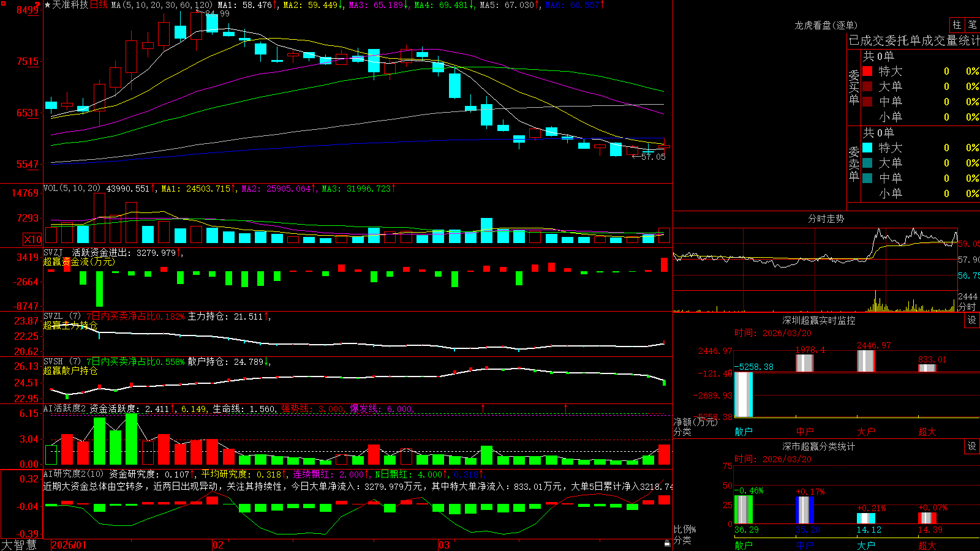This screenshot has height=551, width=980.
Task: Click the SVSH indicator name
Action: [53, 361]
